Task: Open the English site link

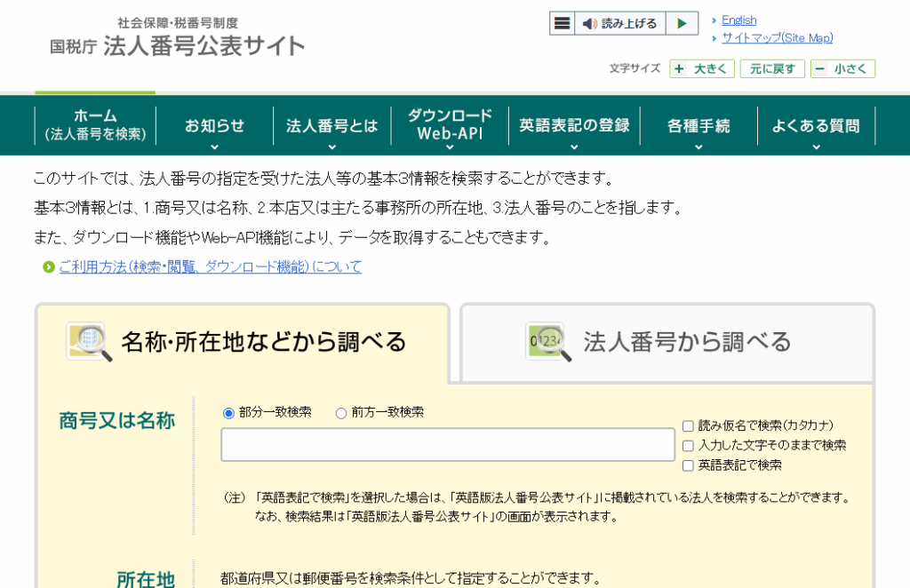Action: tap(738, 20)
